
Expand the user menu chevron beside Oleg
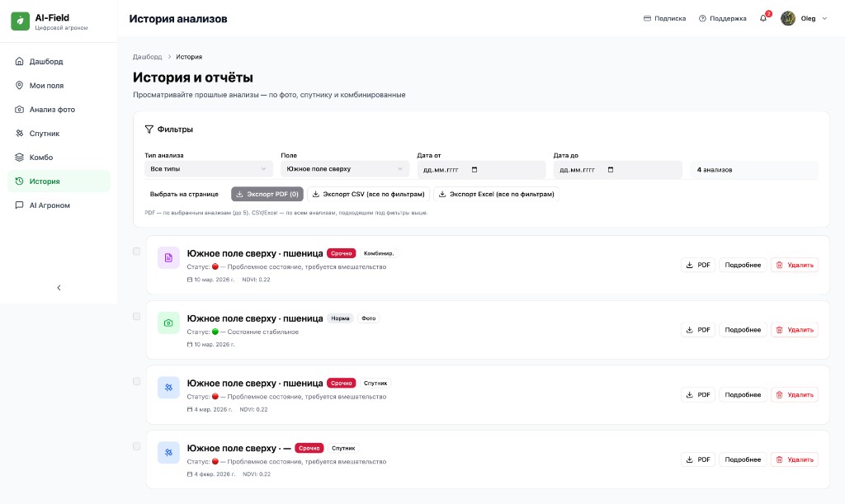point(824,18)
